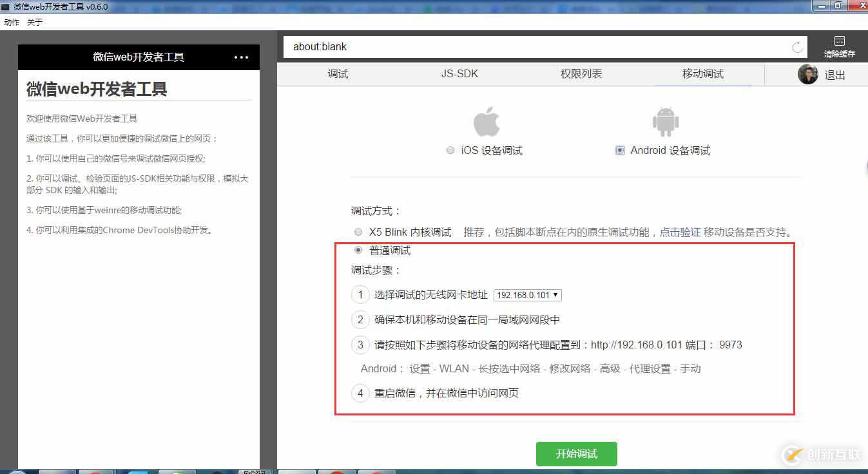Viewport: 868px width, 474px height.
Task: Click step text 重启微信，并在微信中访问网页
Action: pyautogui.click(x=447, y=393)
